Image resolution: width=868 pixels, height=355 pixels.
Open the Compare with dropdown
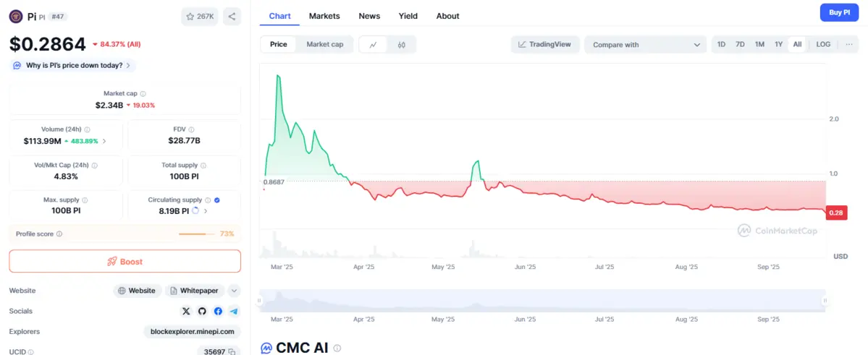coord(645,45)
